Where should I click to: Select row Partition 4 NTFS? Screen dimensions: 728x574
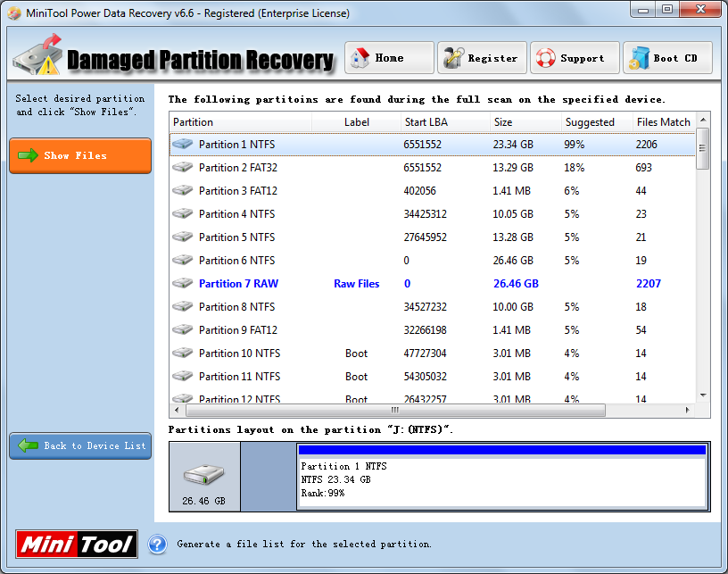432,214
